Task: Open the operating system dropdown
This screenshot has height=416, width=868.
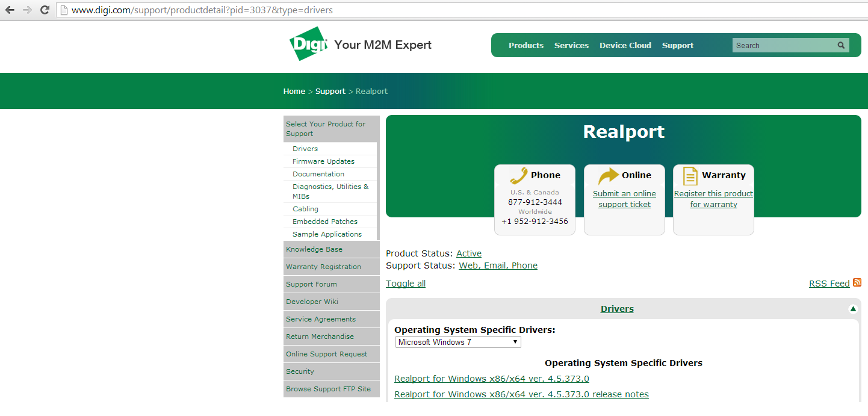Action: (x=457, y=342)
